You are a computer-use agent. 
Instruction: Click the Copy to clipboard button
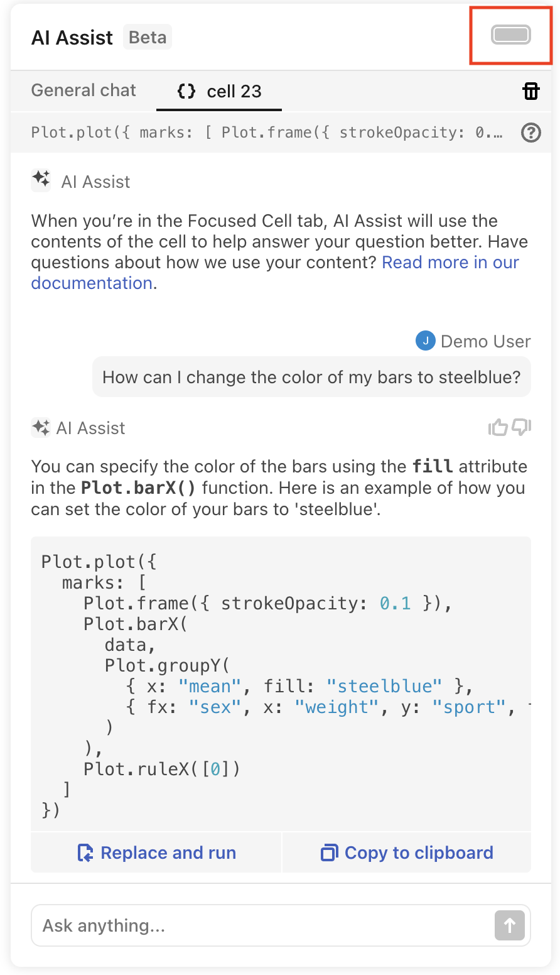pos(407,852)
